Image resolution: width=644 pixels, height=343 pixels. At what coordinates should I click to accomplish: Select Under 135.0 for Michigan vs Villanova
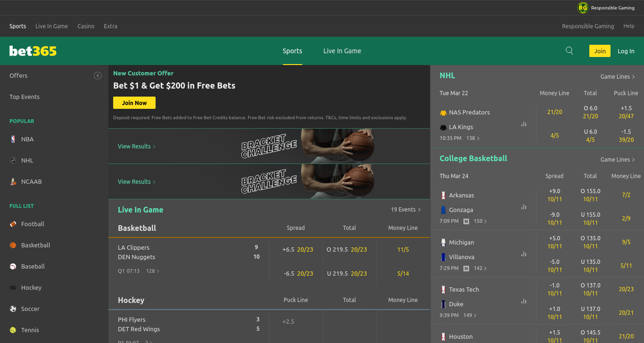590,266
